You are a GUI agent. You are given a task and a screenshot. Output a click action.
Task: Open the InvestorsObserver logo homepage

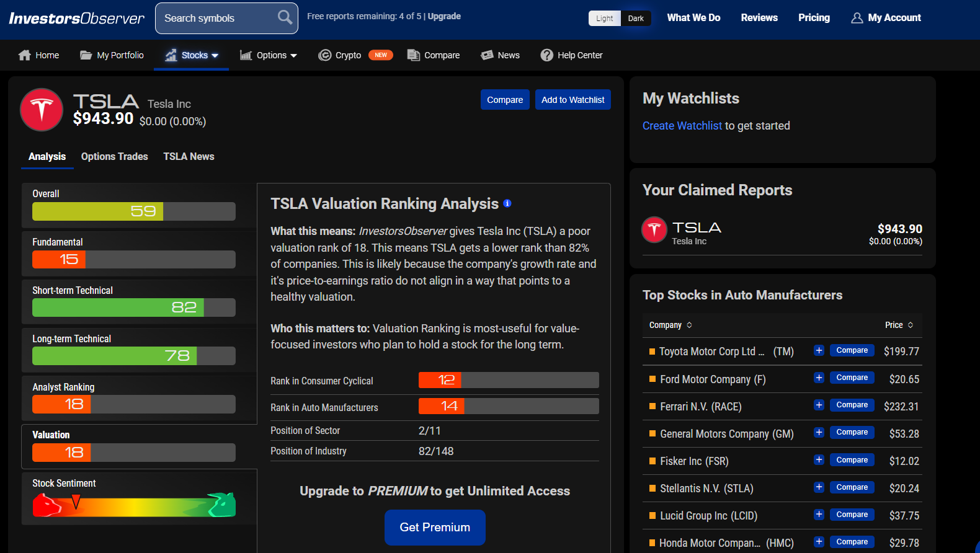tap(77, 19)
